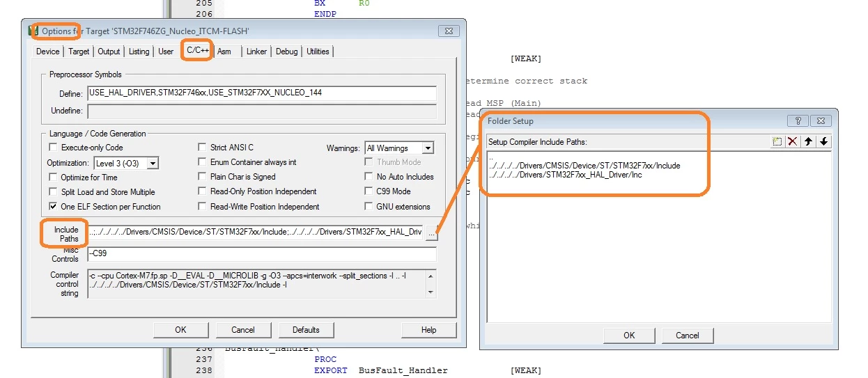The width and height of the screenshot is (868, 378).
Task: Open the Listing tab
Action: click(x=139, y=52)
